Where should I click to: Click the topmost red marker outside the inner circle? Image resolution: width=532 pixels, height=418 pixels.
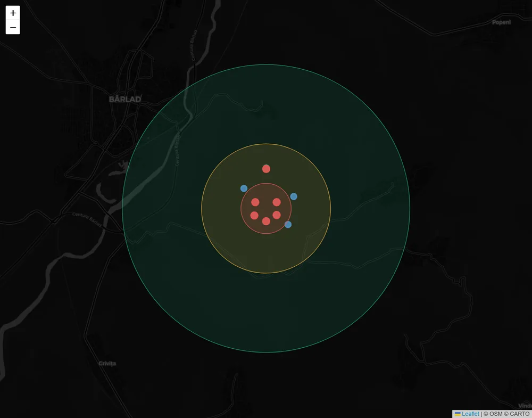coord(266,169)
